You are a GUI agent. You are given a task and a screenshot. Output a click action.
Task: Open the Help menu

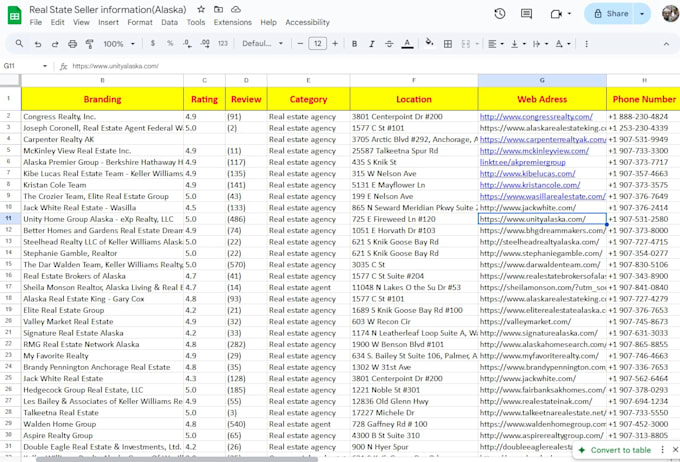coord(268,22)
